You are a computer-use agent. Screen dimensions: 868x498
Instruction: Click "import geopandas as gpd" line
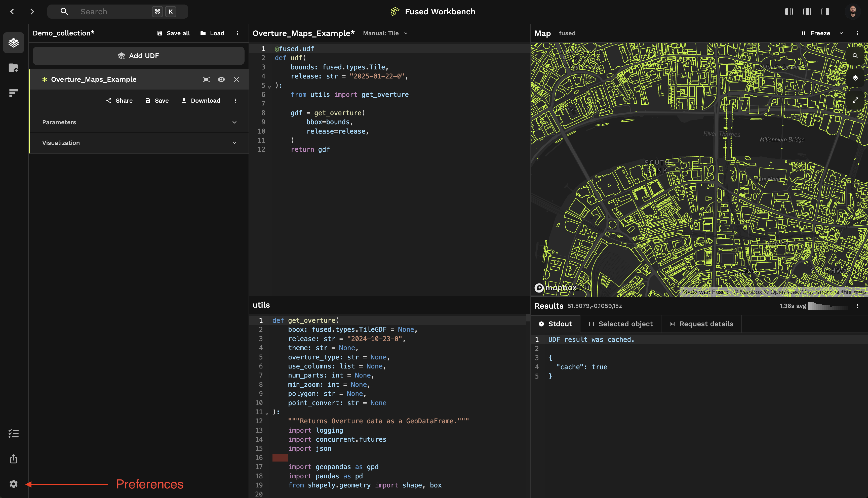coord(333,467)
